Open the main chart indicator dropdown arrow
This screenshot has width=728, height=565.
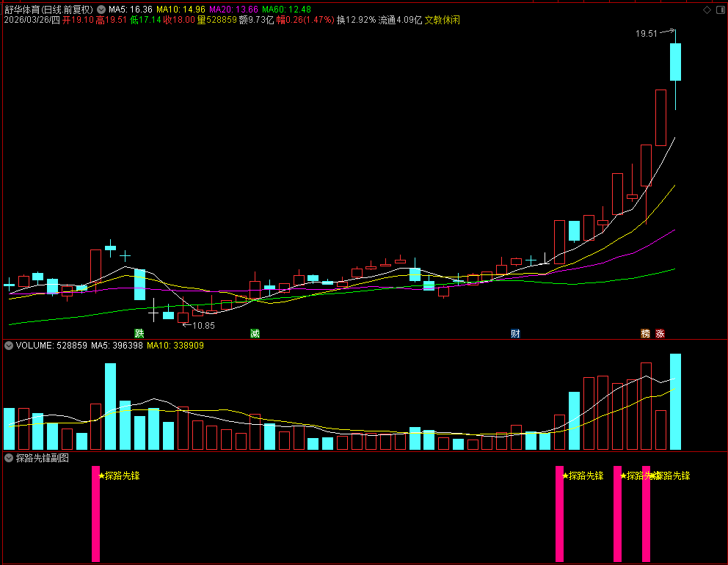point(101,10)
